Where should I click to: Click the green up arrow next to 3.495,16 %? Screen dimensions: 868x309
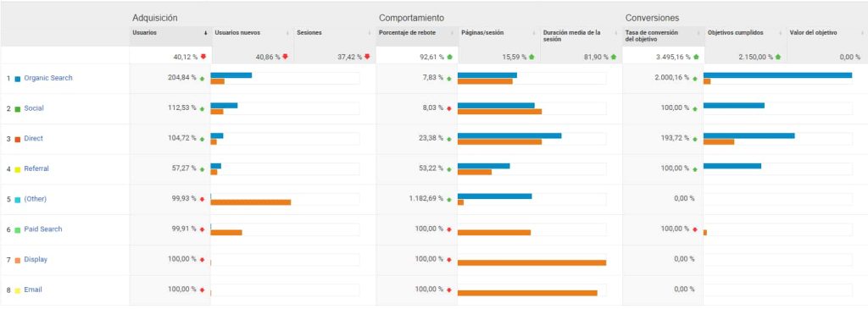(696, 57)
